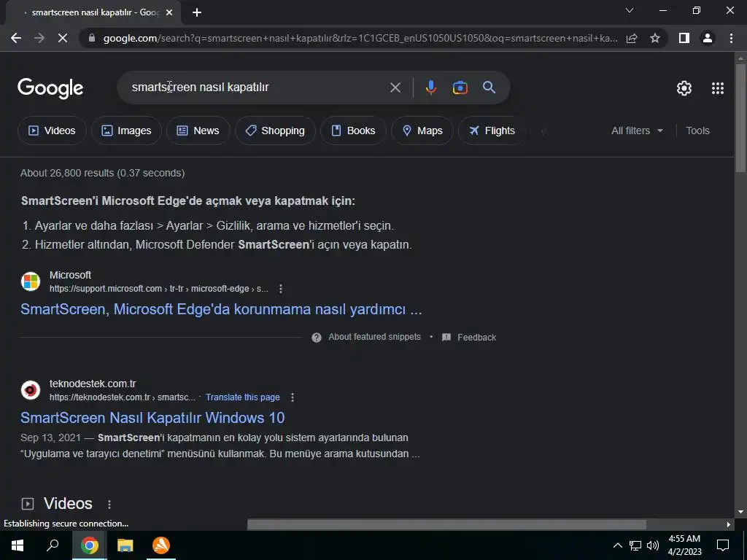Open more options for teknodestek result
This screenshot has width=747, height=560.
(x=293, y=397)
